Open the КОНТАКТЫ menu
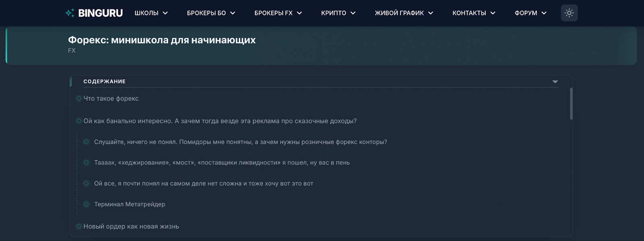The width and height of the screenshot is (644, 241). point(474,13)
